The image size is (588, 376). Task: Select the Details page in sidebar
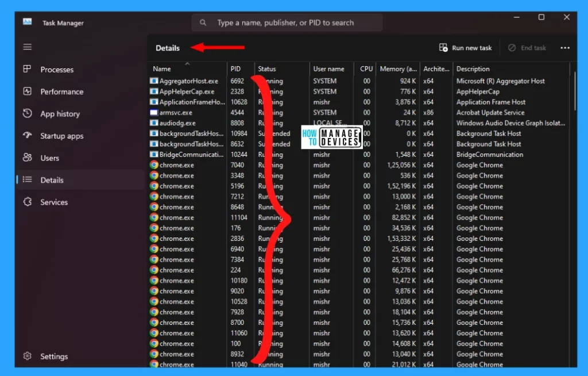tap(80, 180)
